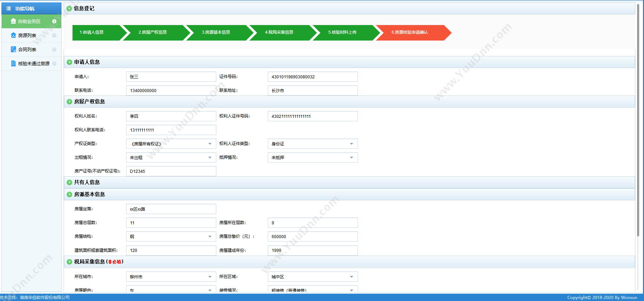644x301 pixels.
Task: Click arrow next to 核验未通过房源
Action: pos(54,64)
